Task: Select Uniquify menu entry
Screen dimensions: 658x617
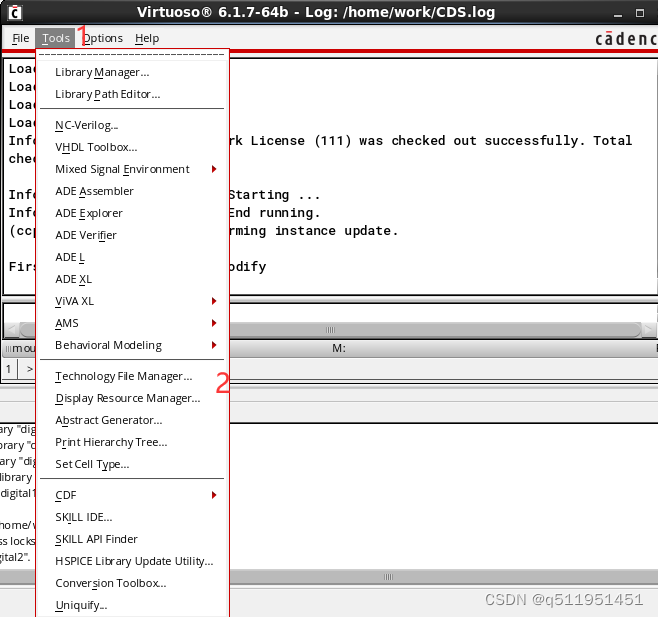Action: [132, 605]
